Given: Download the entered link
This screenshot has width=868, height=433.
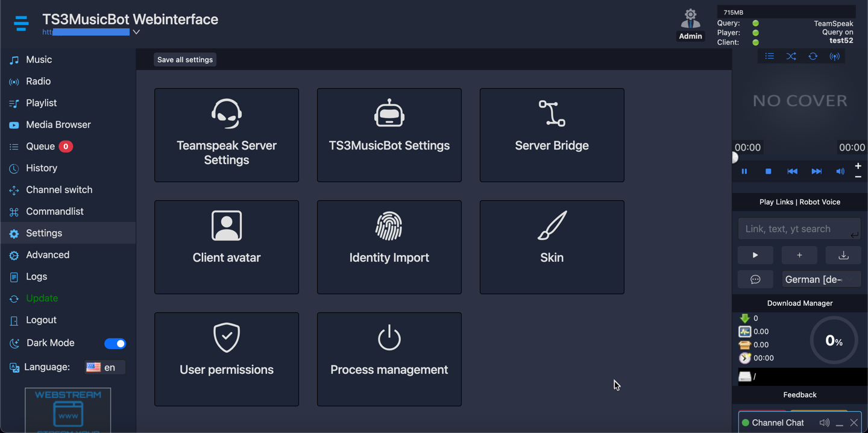Looking at the screenshot, I should pyautogui.click(x=843, y=255).
